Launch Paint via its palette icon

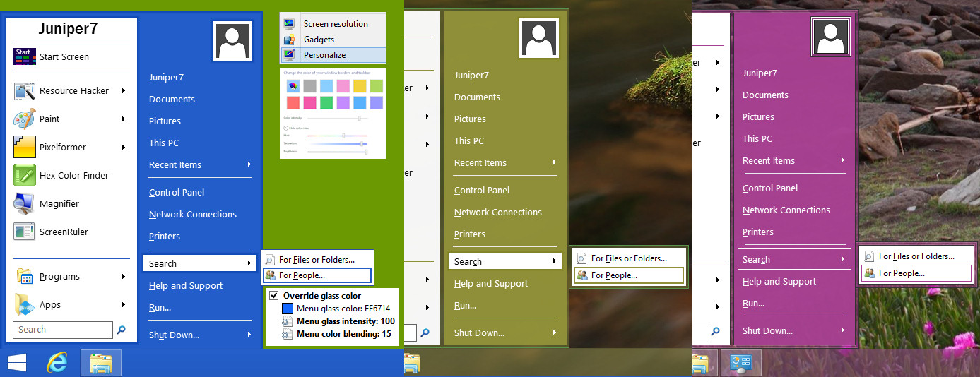pos(25,119)
